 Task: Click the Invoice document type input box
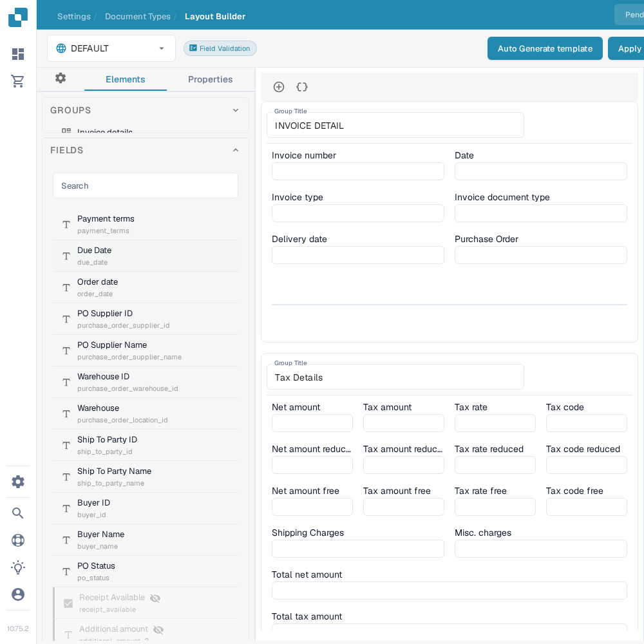pos(540,213)
